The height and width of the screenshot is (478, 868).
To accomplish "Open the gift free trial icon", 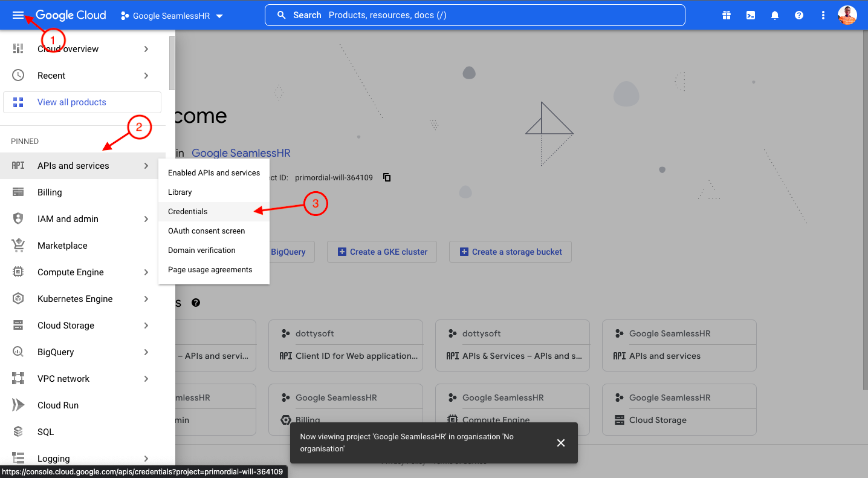I will pyautogui.click(x=727, y=16).
